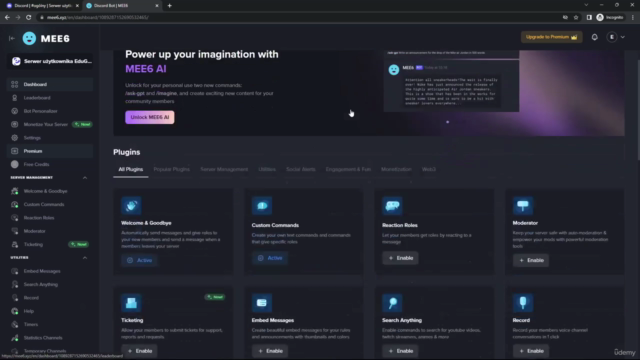The image size is (640, 360).
Task: Open Timers in the sidebar
Action: click(x=50, y=324)
